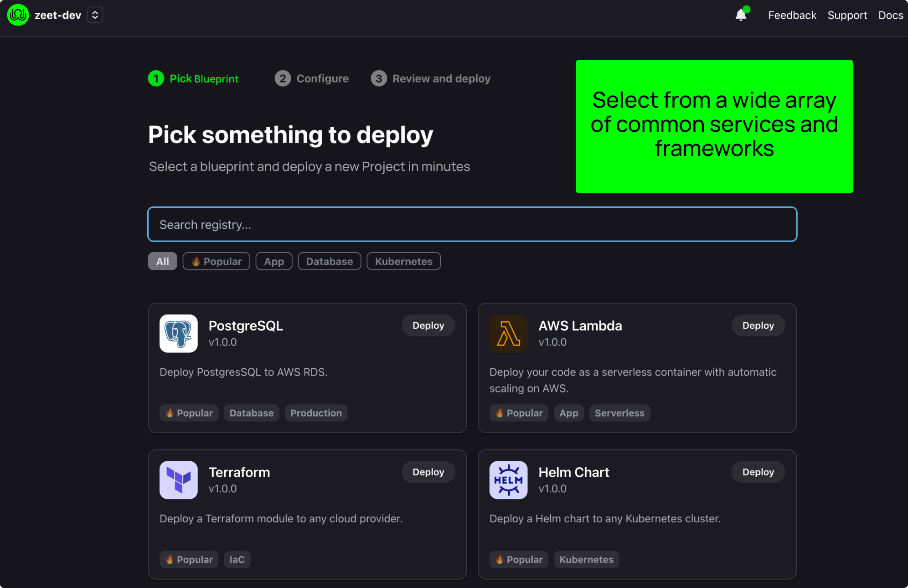
Task: Open the Support link
Action: 847,15
